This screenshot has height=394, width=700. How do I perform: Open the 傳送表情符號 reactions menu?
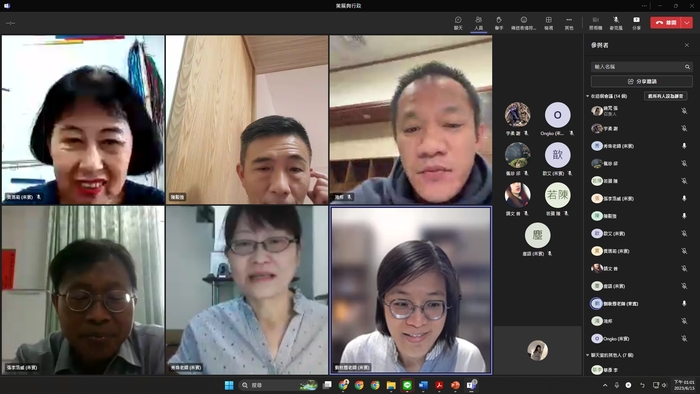524,23
